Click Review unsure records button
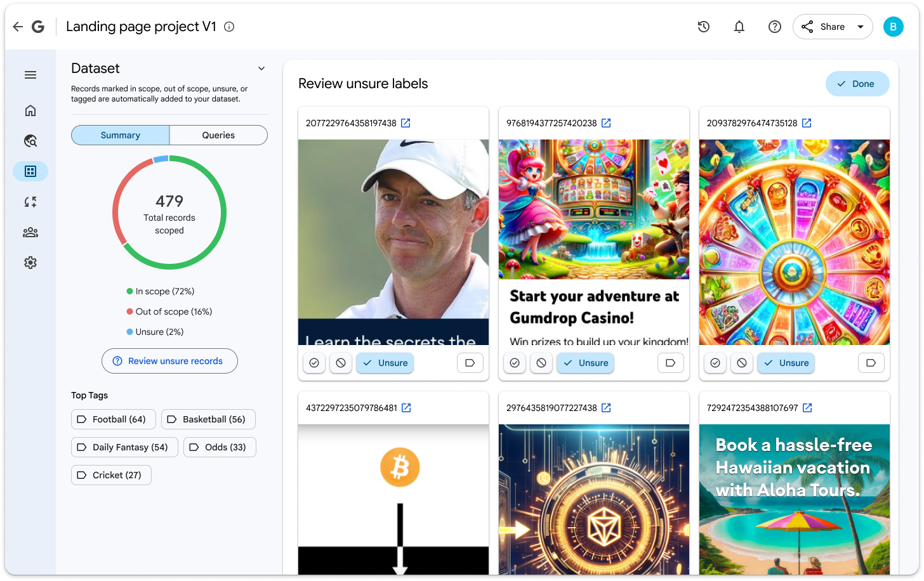The height and width of the screenshot is (581, 924). pos(169,361)
